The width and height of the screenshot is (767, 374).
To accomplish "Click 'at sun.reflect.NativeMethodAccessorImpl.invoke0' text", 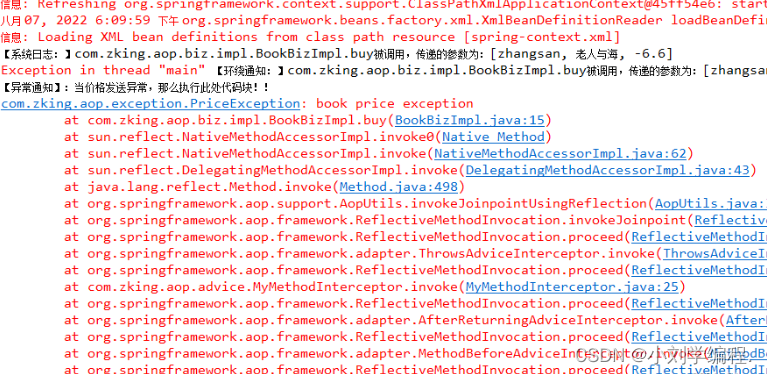I will [x=250, y=137].
